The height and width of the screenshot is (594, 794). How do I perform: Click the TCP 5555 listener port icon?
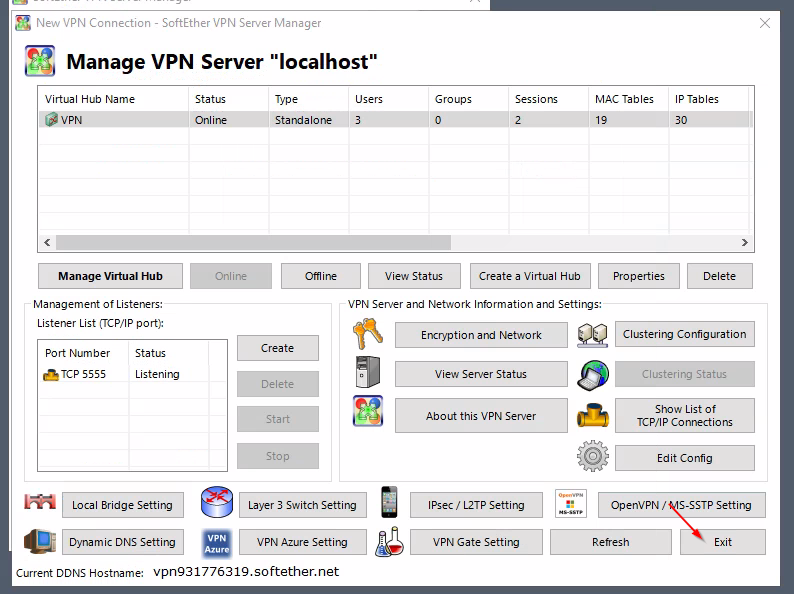coord(51,375)
